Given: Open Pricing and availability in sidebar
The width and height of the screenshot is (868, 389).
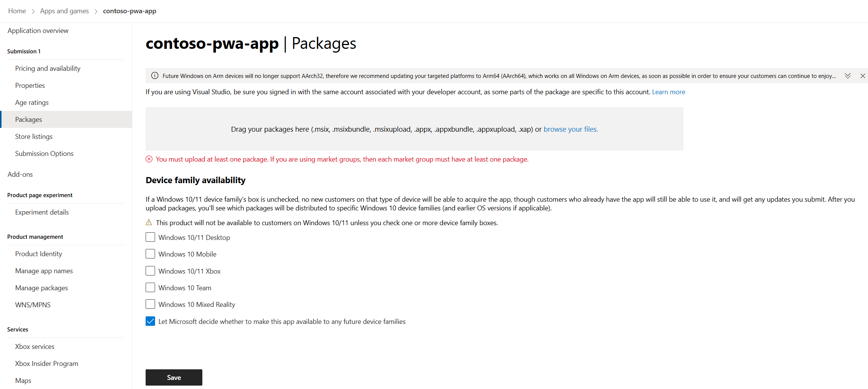Looking at the screenshot, I should coord(48,68).
